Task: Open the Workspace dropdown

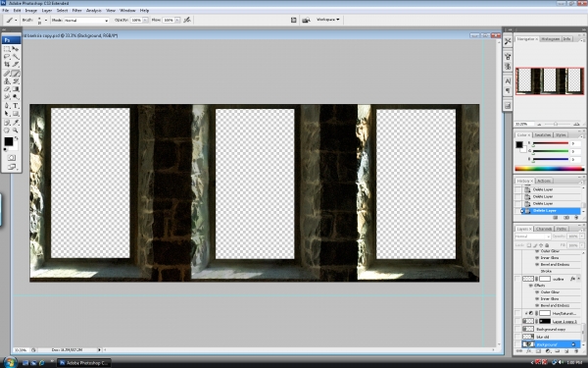Action: point(327,20)
